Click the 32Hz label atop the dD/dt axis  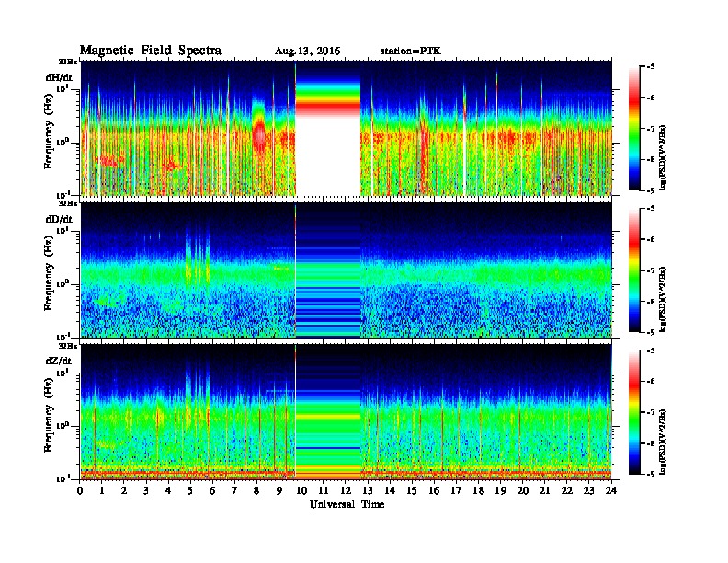(68, 203)
